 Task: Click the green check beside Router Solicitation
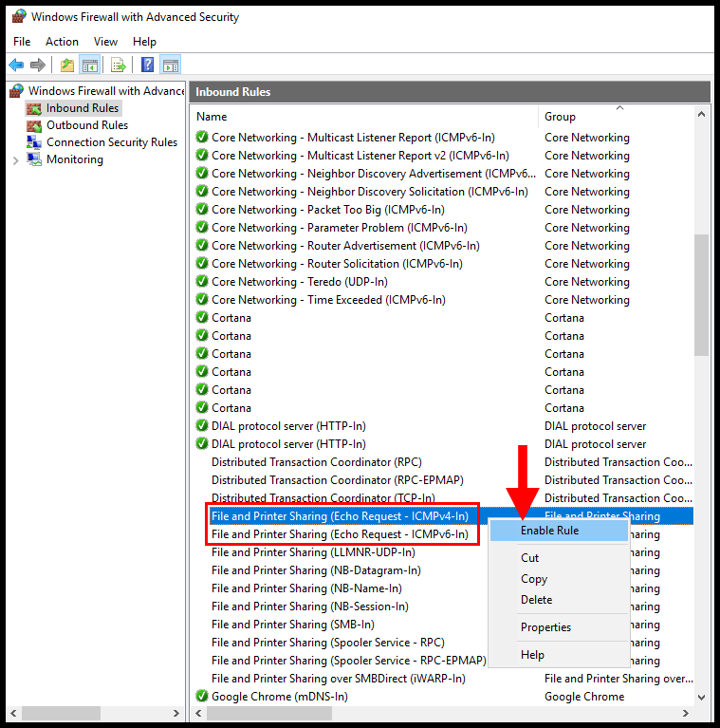202,263
